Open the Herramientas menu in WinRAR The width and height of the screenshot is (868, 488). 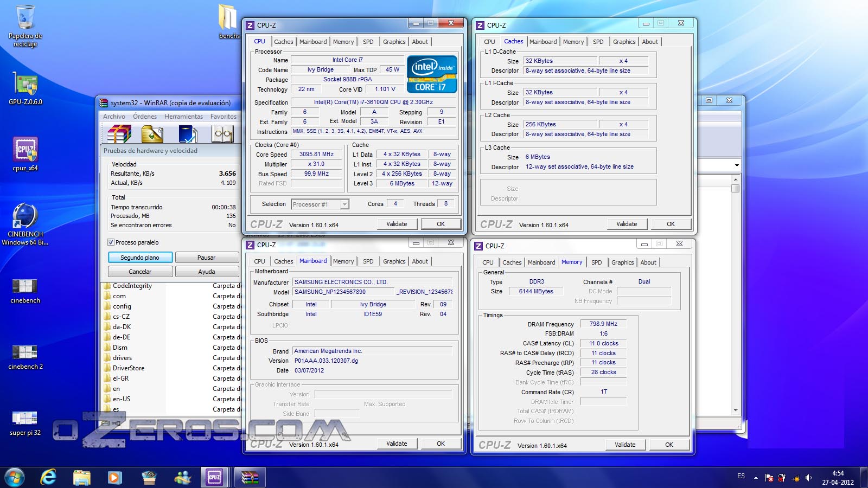coord(183,117)
